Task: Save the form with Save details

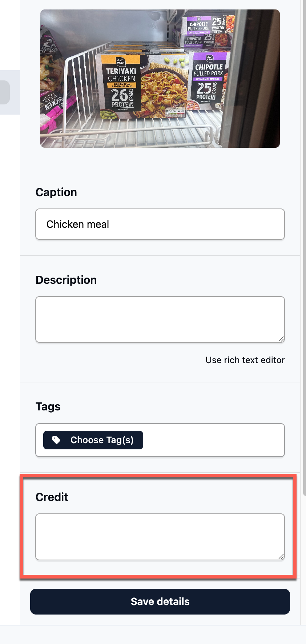Action: click(x=160, y=601)
